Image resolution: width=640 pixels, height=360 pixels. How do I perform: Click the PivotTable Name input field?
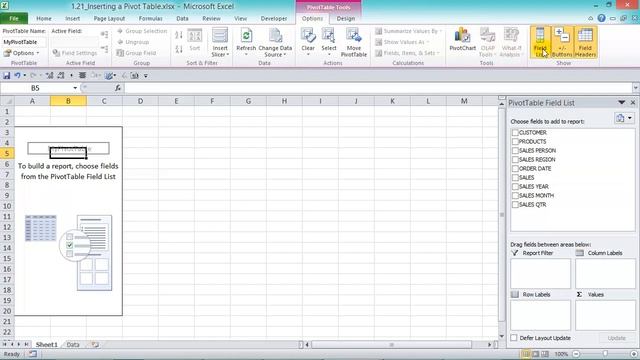tap(24, 42)
